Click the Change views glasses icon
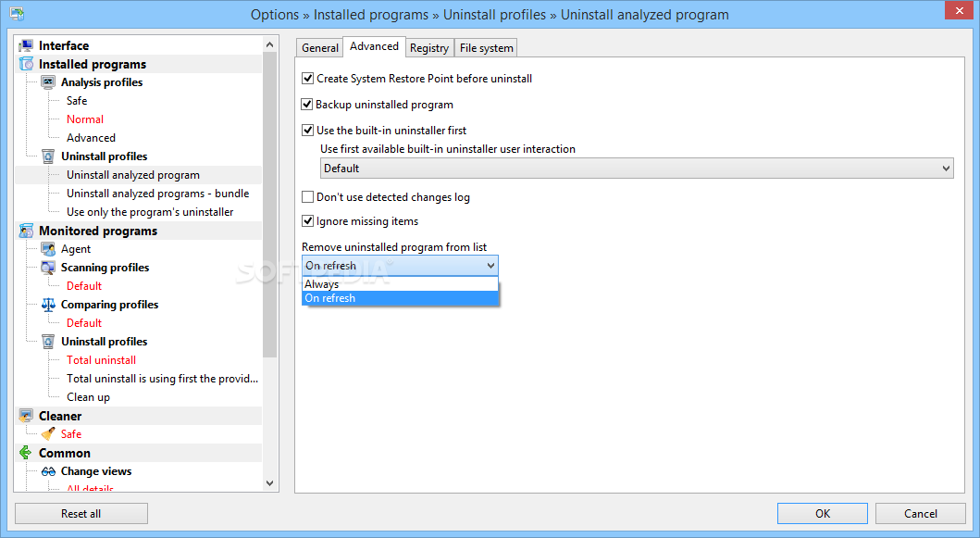The image size is (980, 538). pyautogui.click(x=48, y=471)
